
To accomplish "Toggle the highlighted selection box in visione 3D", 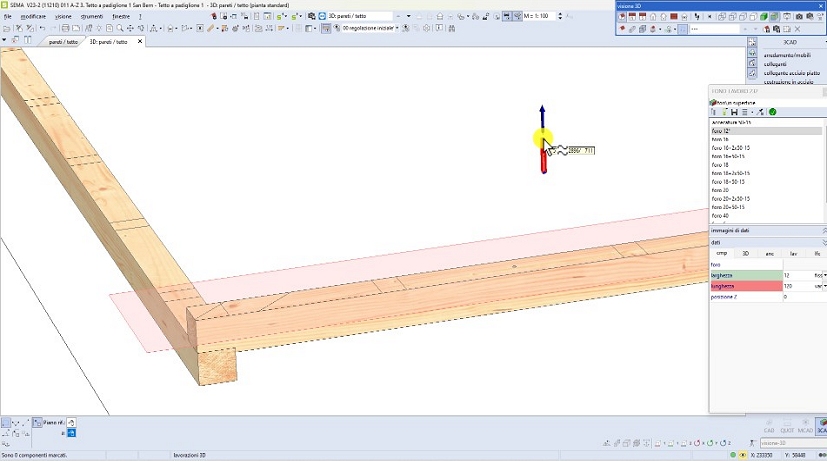I will (682, 30).
